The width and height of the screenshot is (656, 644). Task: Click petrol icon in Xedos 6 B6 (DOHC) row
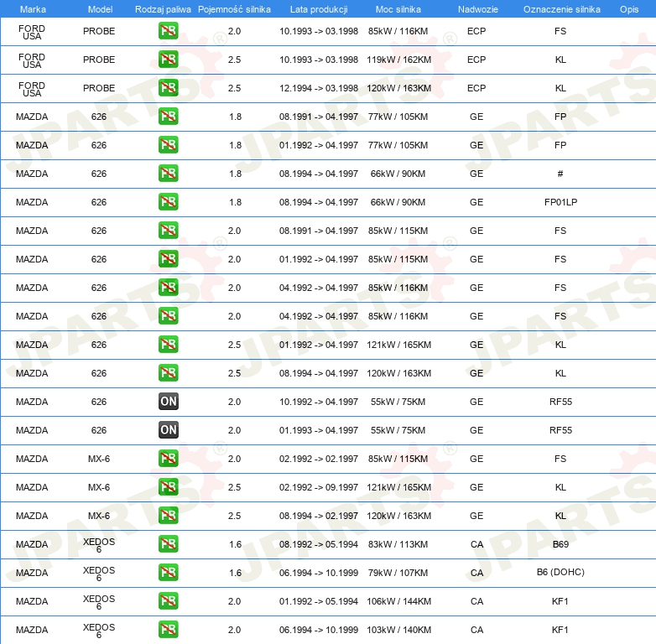pos(168,573)
